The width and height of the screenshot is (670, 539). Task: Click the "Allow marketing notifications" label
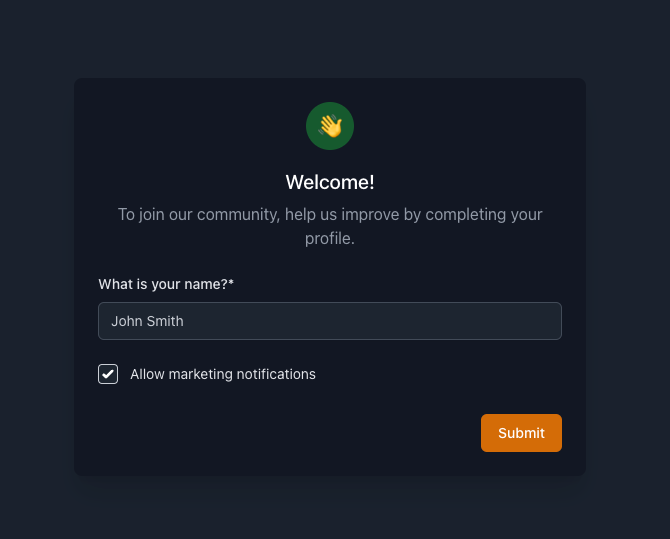tap(222, 374)
